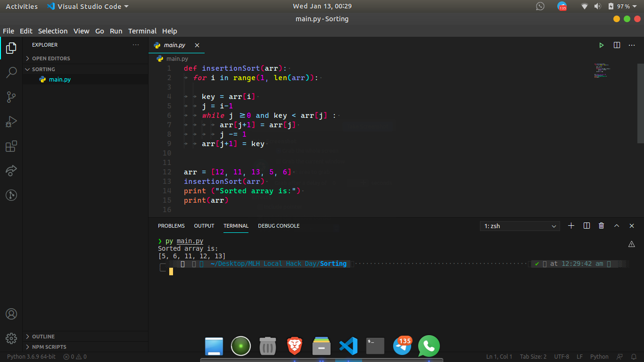Toggle maximized terminal panel size
The height and width of the screenshot is (362, 644).
click(616, 226)
